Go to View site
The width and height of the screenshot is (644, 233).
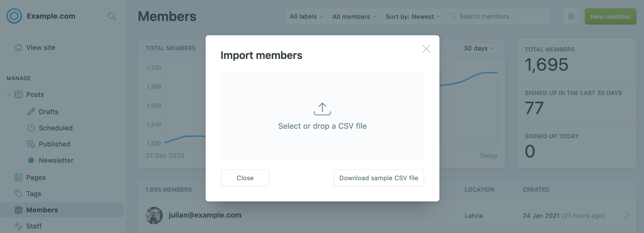tap(41, 47)
